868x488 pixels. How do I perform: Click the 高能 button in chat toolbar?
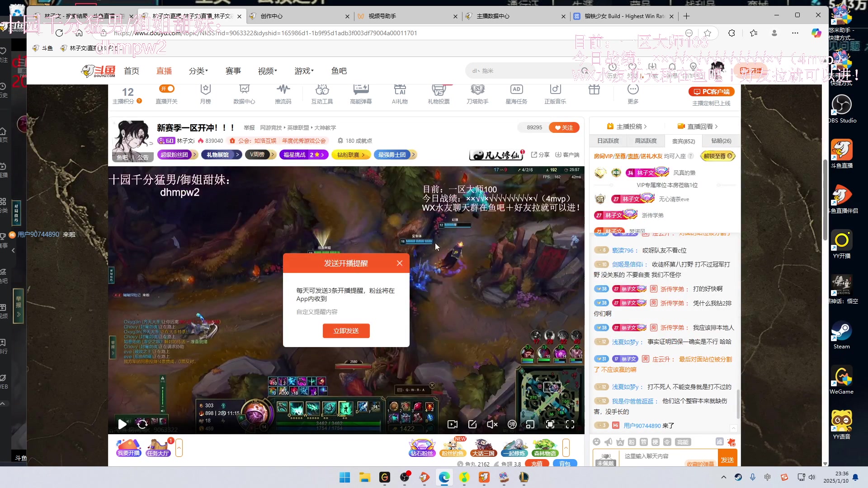point(683,442)
